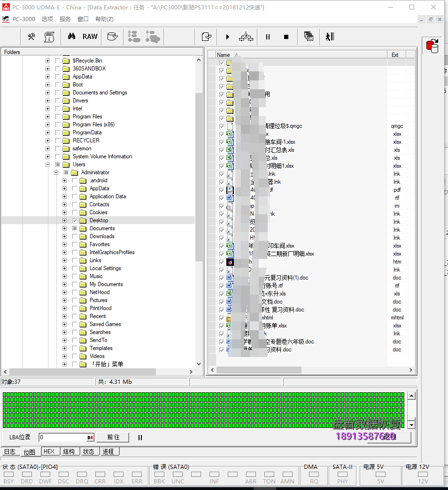Expand the Saved Games folder node

pos(64,324)
